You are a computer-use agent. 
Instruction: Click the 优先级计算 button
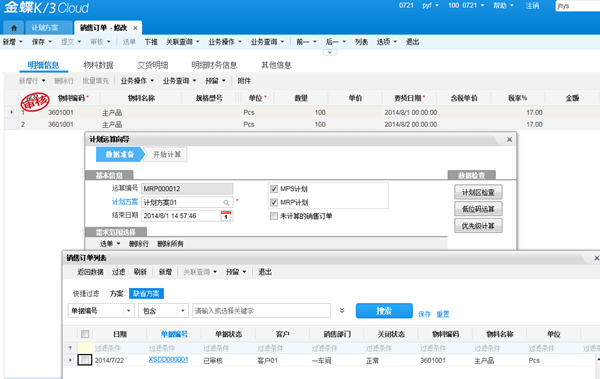pyautogui.click(x=478, y=226)
